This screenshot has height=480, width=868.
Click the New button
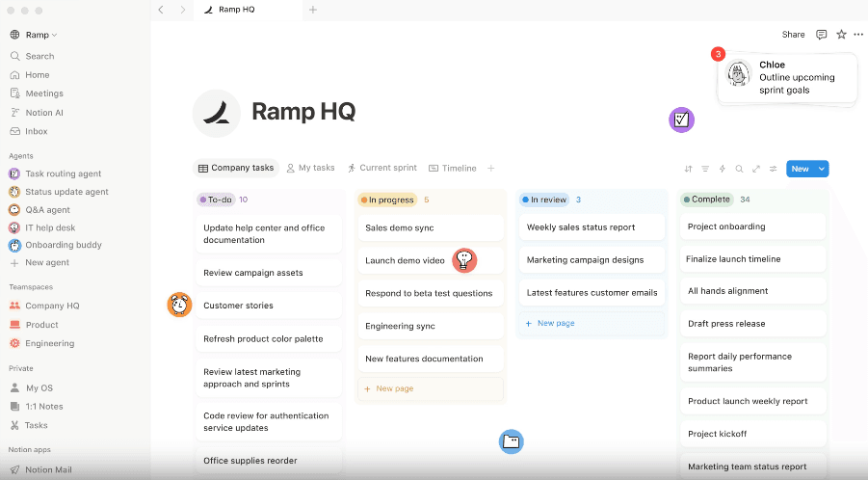pyautogui.click(x=800, y=169)
